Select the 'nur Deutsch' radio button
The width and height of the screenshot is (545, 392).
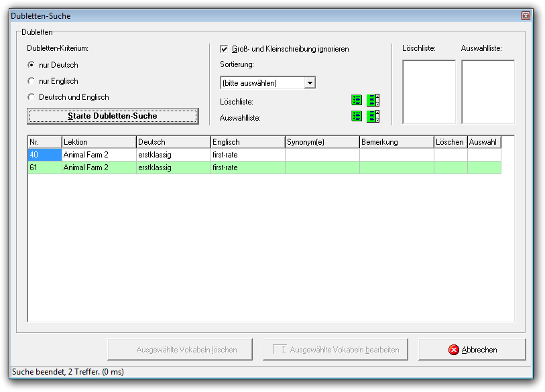tap(31, 65)
